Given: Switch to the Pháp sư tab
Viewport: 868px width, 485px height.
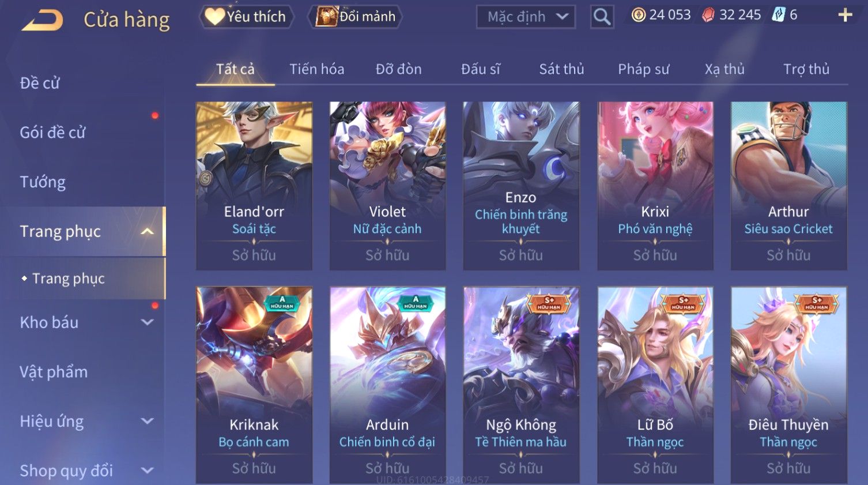Looking at the screenshot, I should point(643,69).
